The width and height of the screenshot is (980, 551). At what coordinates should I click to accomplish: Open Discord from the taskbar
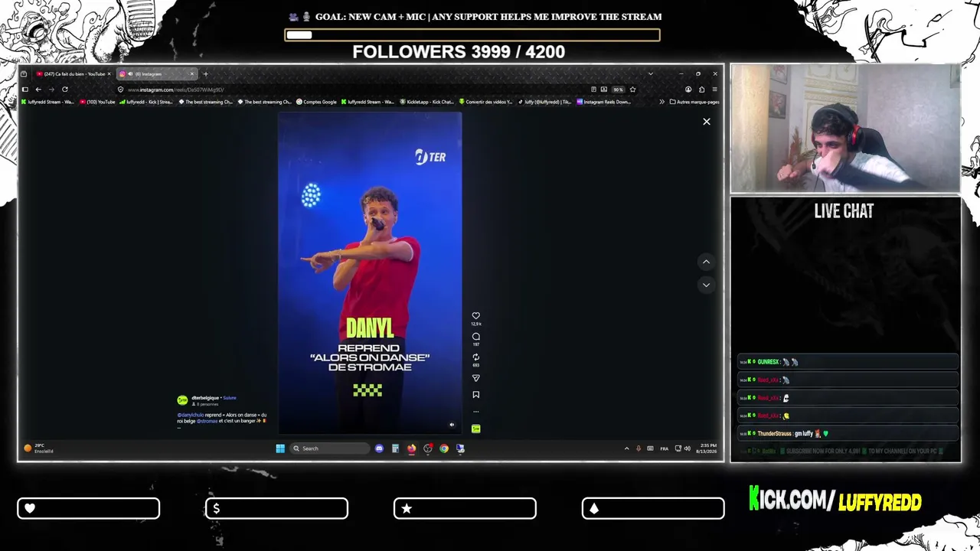[x=379, y=448]
